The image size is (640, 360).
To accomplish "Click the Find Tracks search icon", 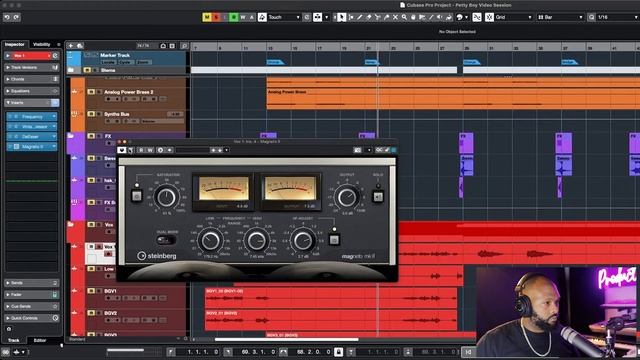I will (x=184, y=46).
